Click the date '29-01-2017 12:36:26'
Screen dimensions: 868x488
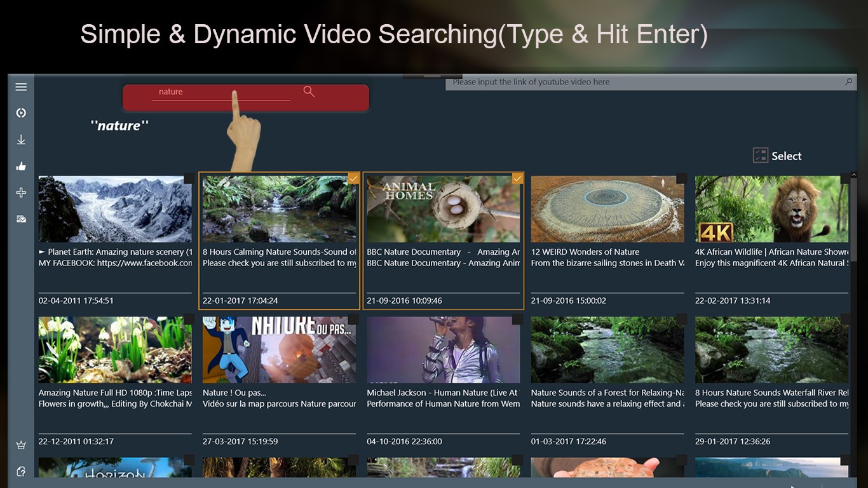click(x=733, y=441)
